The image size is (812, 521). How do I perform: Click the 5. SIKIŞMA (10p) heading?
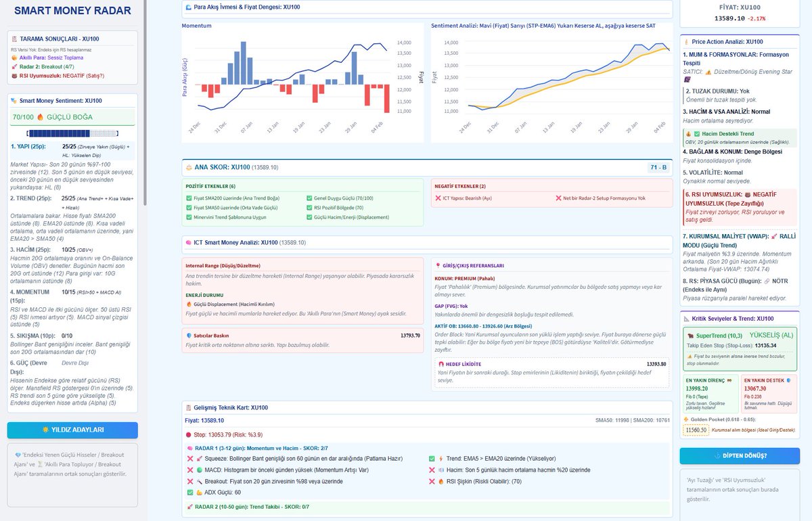(x=33, y=335)
